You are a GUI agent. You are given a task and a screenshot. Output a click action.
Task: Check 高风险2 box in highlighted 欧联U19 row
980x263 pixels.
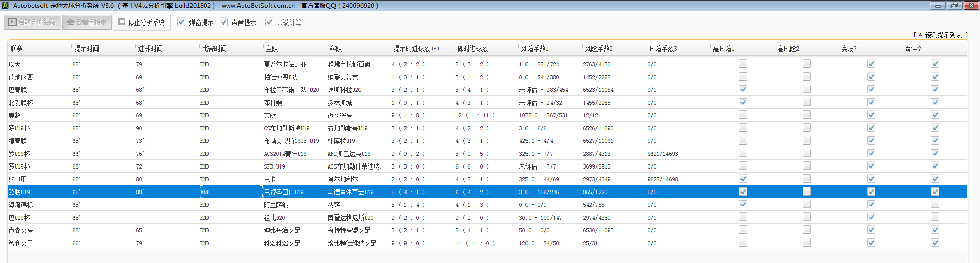tap(807, 192)
